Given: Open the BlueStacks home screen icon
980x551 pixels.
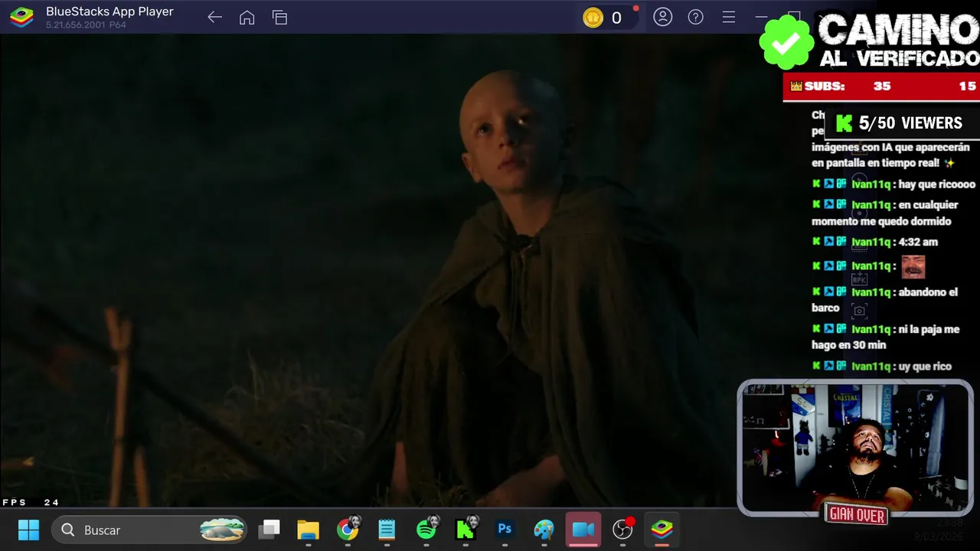Looking at the screenshot, I should click(247, 18).
